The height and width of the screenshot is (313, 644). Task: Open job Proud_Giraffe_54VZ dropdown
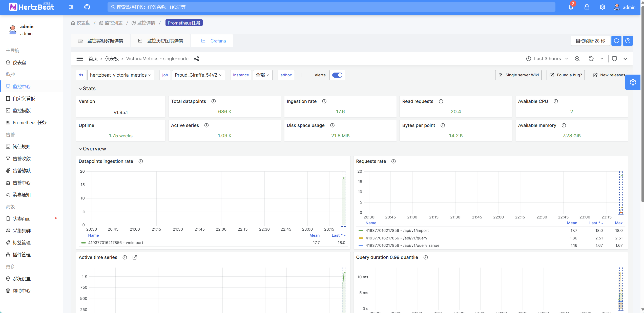[x=198, y=75]
